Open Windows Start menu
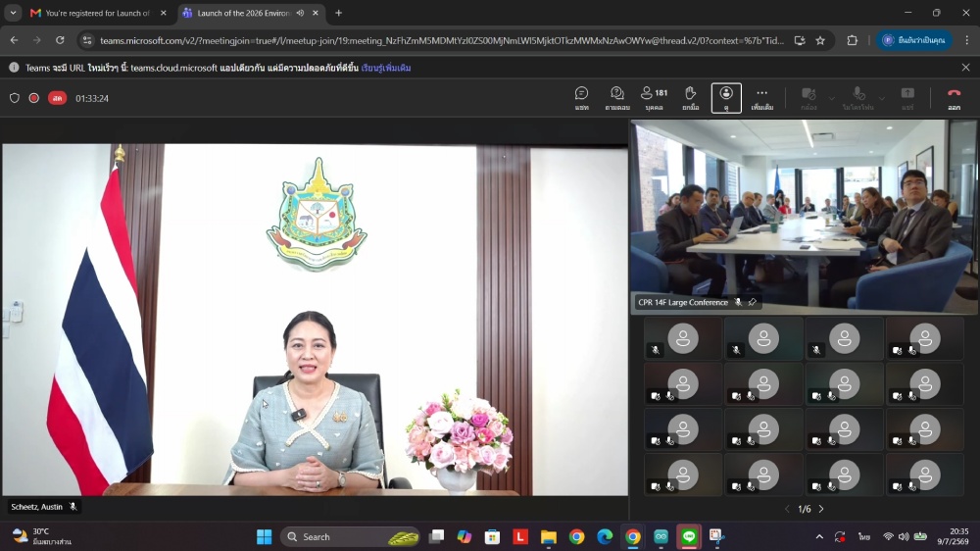Viewport: 980px width, 551px height. click(x=265, y=536)
